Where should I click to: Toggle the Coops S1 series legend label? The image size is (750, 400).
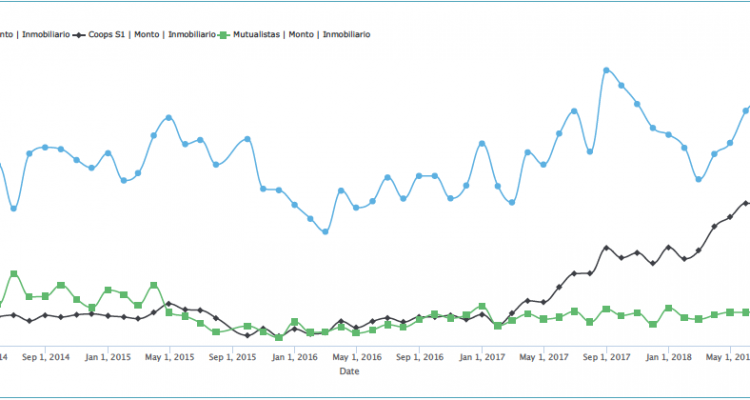152,34
